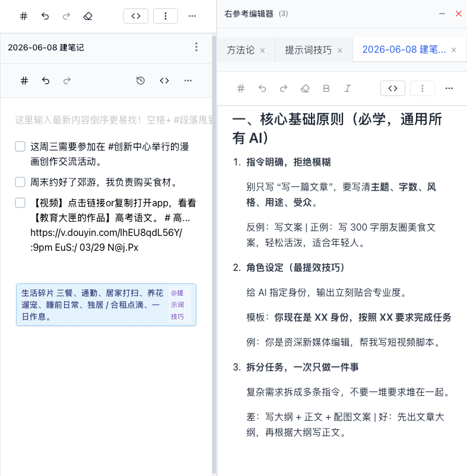
Task: Open vertical dots button in right editor toolbar
Action: (x=422, y=88)
